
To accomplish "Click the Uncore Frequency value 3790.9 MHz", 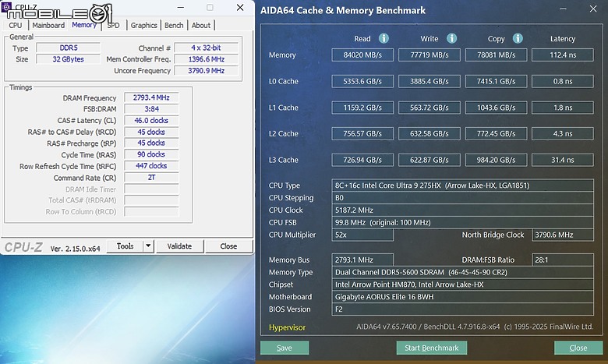I will [206, 71].
